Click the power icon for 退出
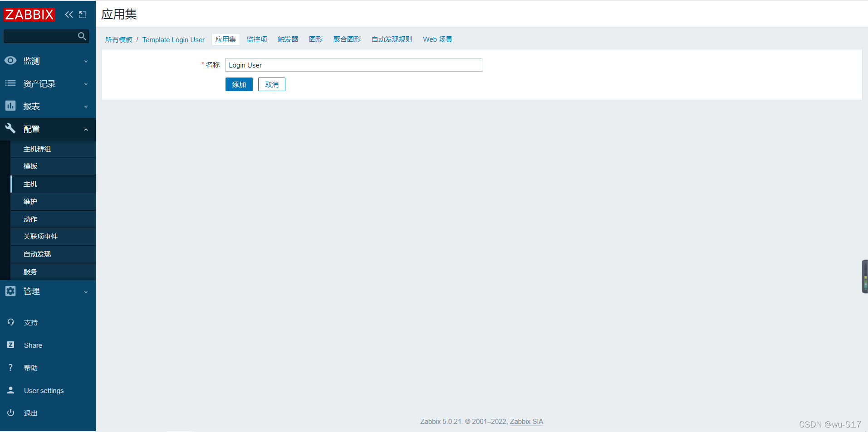The height and width of the screenshot is (432, 868). pyautogui.click(x=11, y=413)
